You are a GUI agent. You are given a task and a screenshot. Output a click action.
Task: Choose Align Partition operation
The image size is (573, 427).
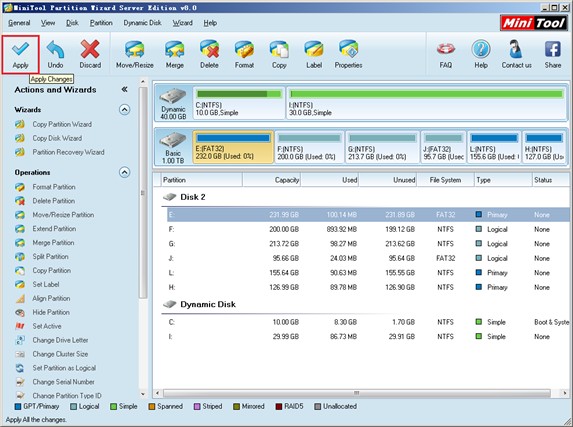[51, 298]
